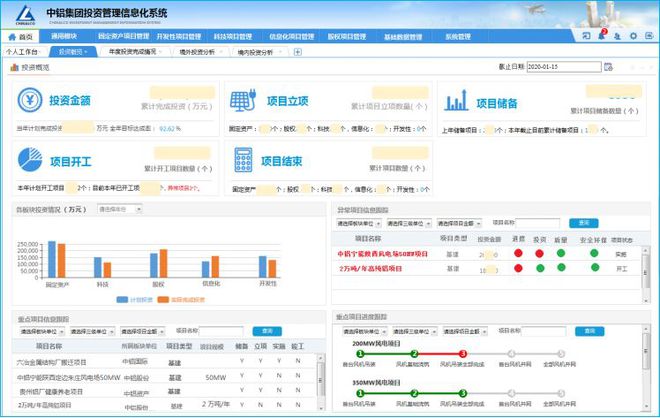Open 请选择项目全部 dropdown in 异常项目信息跟踪
Screen dimensions: 660x418
click(x=459, y=224)
